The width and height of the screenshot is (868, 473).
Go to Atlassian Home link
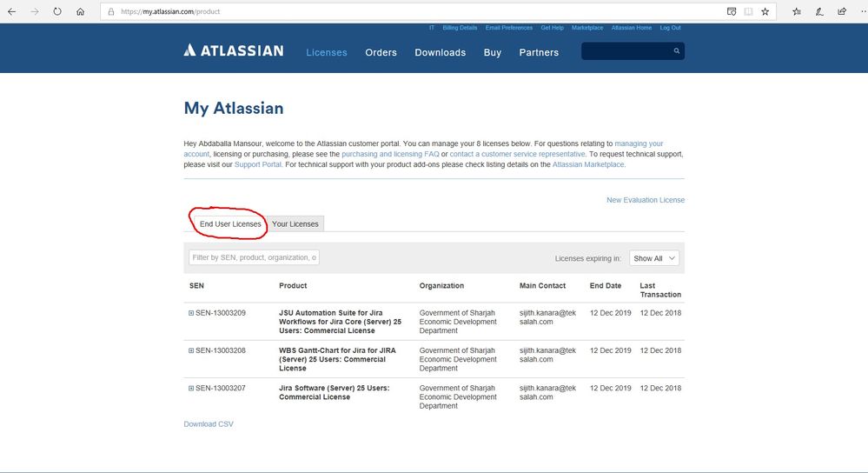pyautogui.click(x=632, y=28)
